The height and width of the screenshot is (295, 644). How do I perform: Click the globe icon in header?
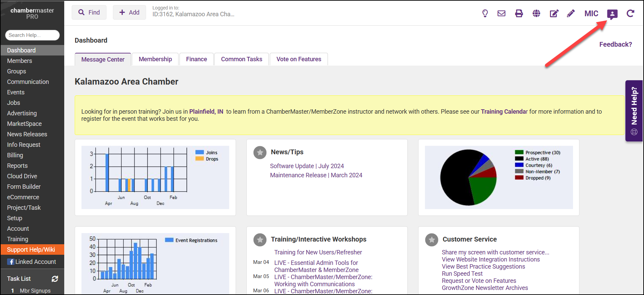click(536, 14)
